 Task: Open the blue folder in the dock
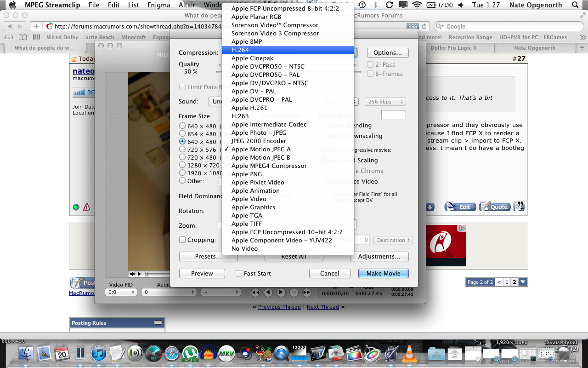pos(436,354)
